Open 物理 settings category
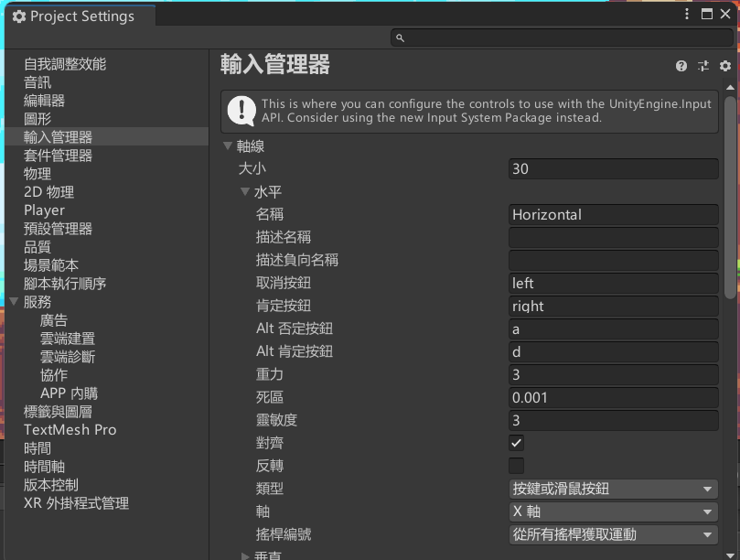The image size is (740, 560). (x=38, y=174)
